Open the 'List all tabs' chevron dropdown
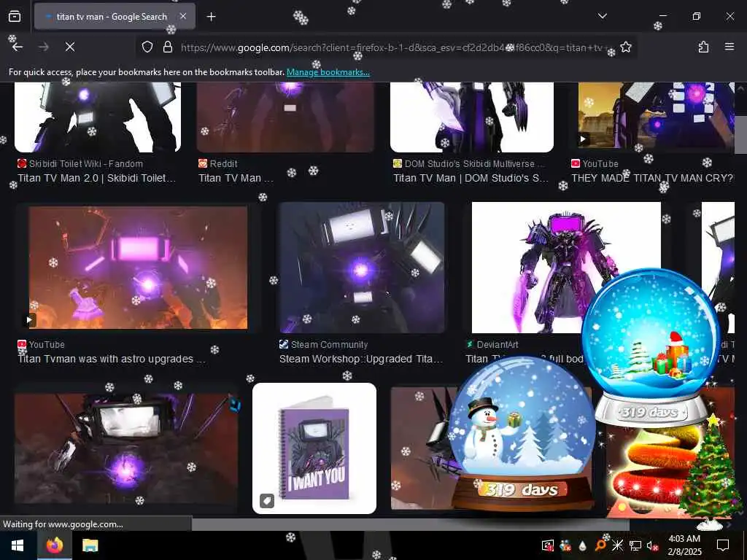 coord(602,16)
